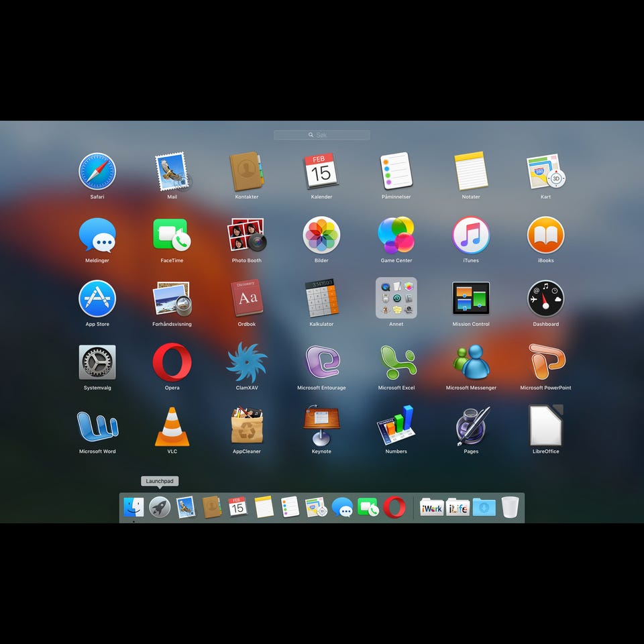The image size is (644, 644).
Task: Launch Mail from the Launchpad grid
Action: point(172,172)
